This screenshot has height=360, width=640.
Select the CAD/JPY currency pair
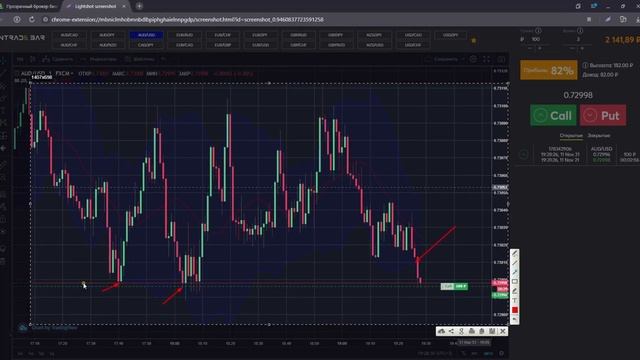pos(145,45)
